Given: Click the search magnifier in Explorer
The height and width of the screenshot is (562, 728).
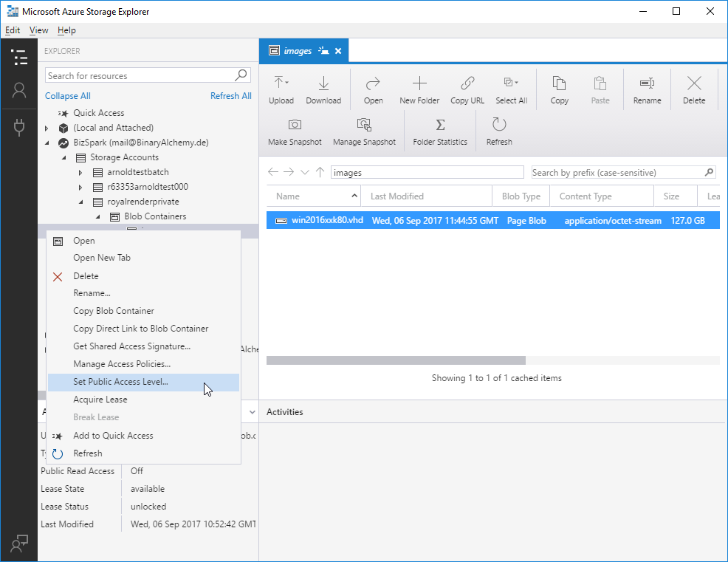Looking at the screenshot, I should pyautogui.click(x=241, y=75).
